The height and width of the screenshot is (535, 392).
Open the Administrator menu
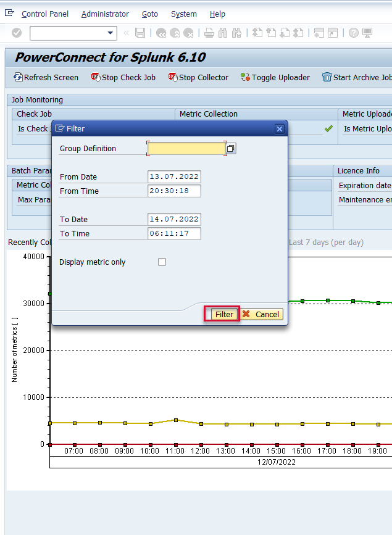[x=105, y=14]
